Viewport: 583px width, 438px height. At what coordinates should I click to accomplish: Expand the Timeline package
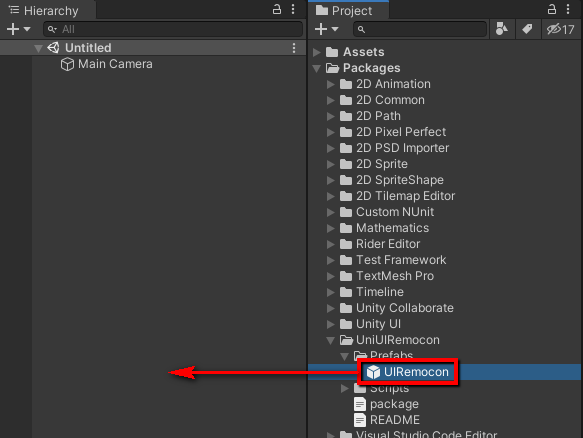click(331, 292)
